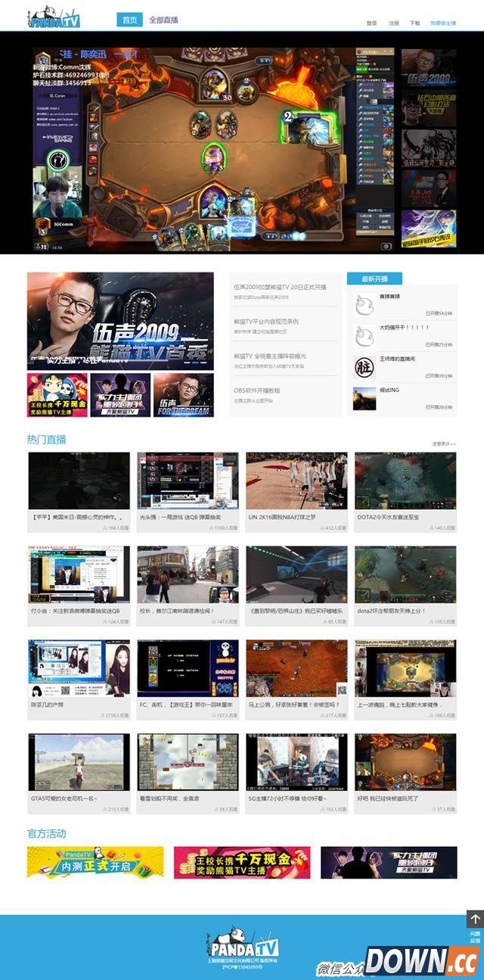
Task: Click the 登录 link
Action: (x=371, y=23)
